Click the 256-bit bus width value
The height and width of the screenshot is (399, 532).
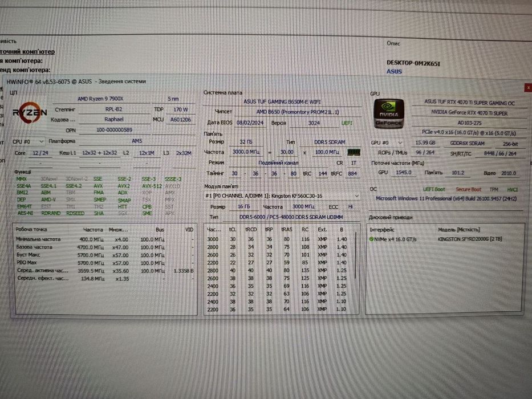point(510,144)
